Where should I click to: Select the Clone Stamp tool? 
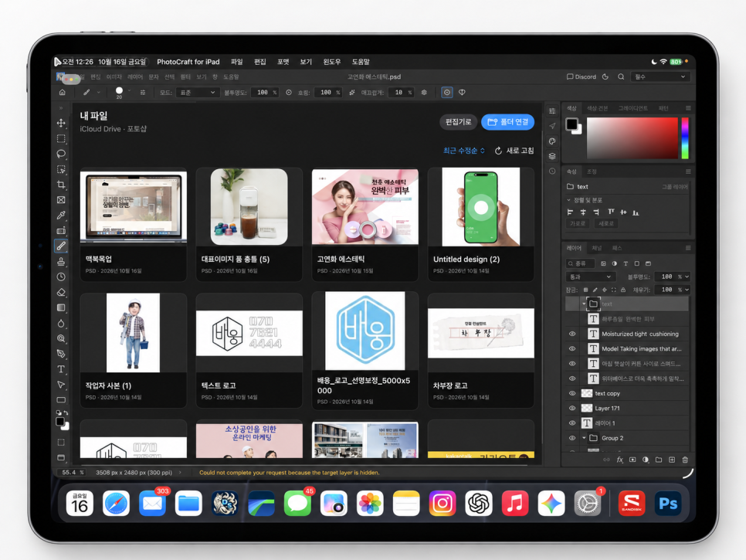click(61, 261)
